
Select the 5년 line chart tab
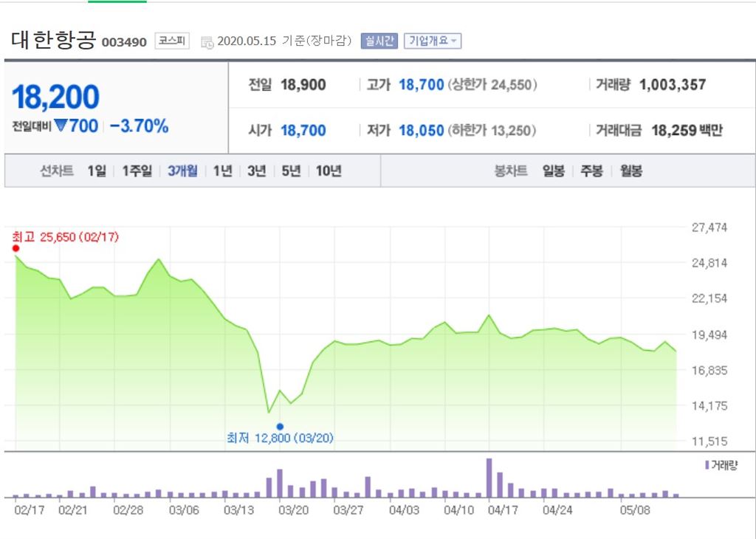[x=291, y=171]
